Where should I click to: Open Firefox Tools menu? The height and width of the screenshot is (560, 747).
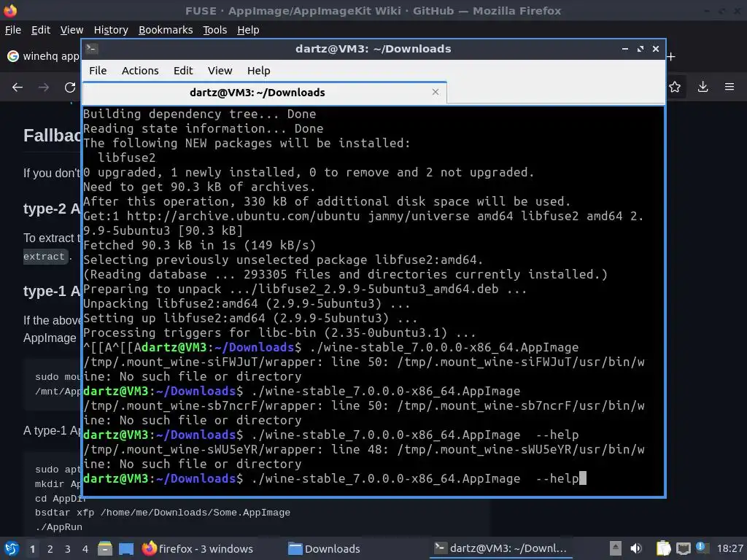pos(215,30)
